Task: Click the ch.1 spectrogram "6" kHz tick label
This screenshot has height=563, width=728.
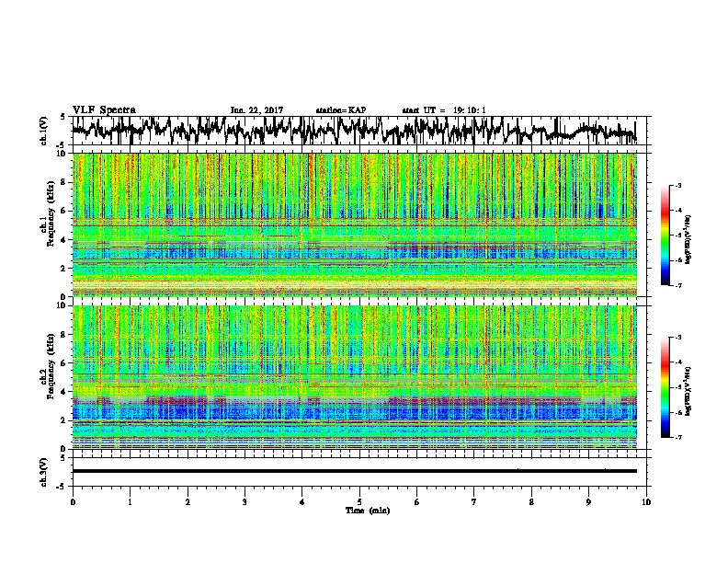Action: 64,211
